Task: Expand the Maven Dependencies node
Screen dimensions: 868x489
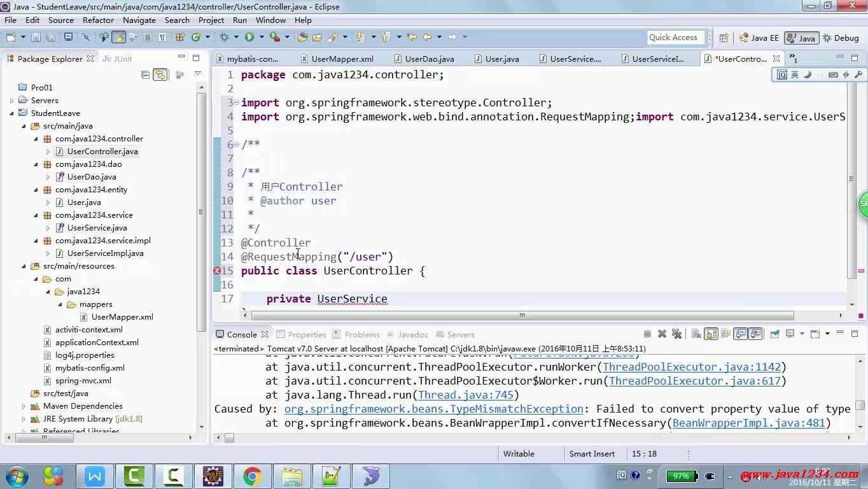Action: tap(24, 406)
